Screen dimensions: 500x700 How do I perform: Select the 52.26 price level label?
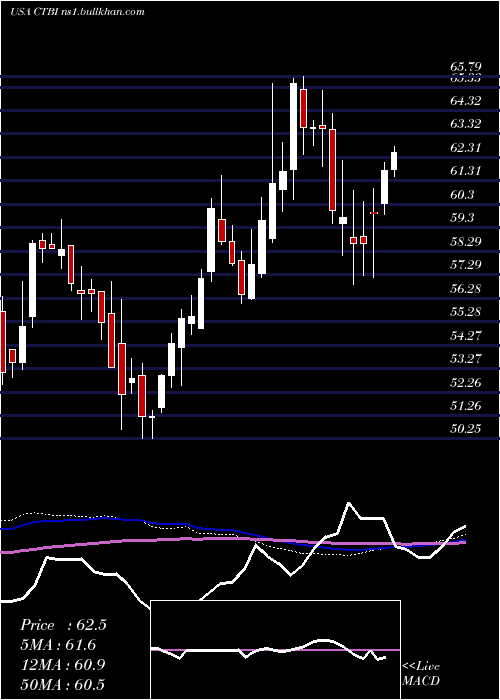(466, 382)
